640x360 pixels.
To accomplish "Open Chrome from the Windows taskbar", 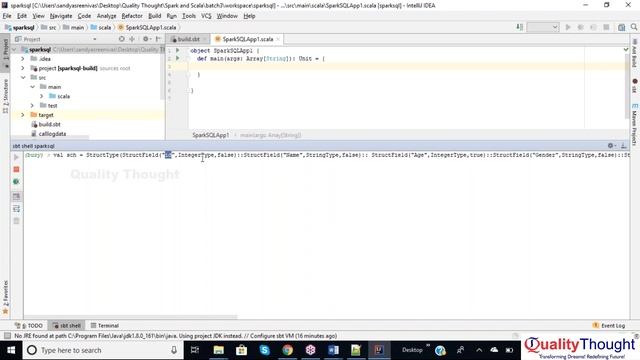I will pos(287,350).
